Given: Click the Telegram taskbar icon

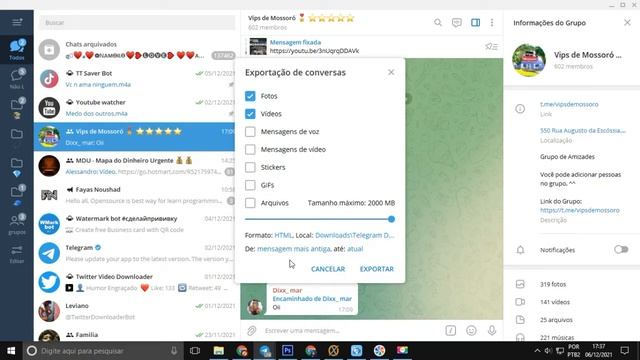Looking at the screenshot, I should (264, 351).
